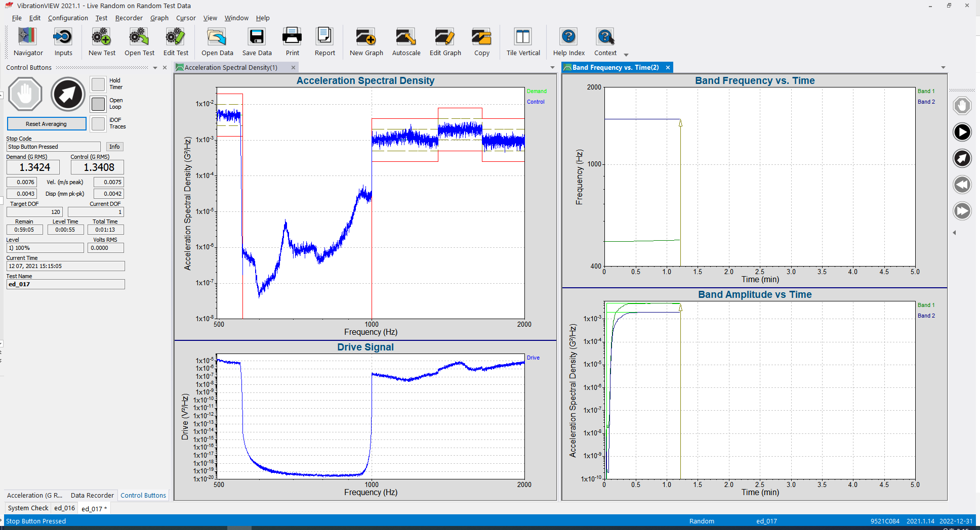Add a New Graph
980x530 pixels.
point(366,41)
